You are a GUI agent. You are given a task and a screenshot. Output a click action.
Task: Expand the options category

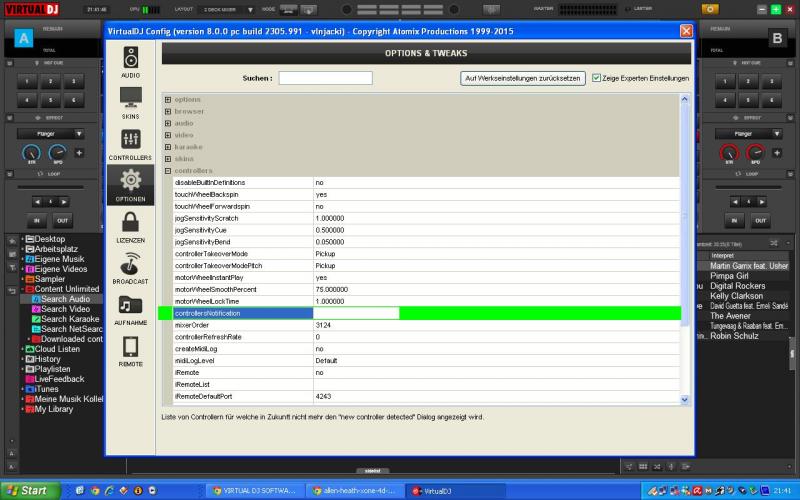pos(168,99)
